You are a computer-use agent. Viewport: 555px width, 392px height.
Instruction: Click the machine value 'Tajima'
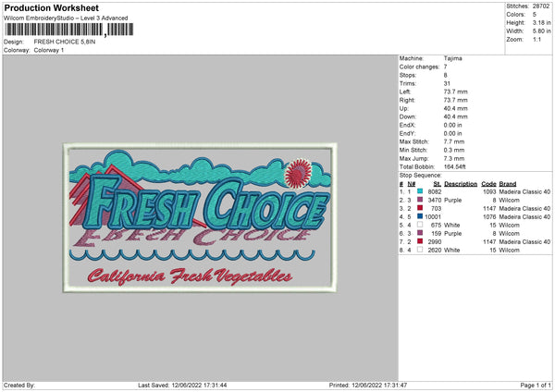(x=452, y=58)
